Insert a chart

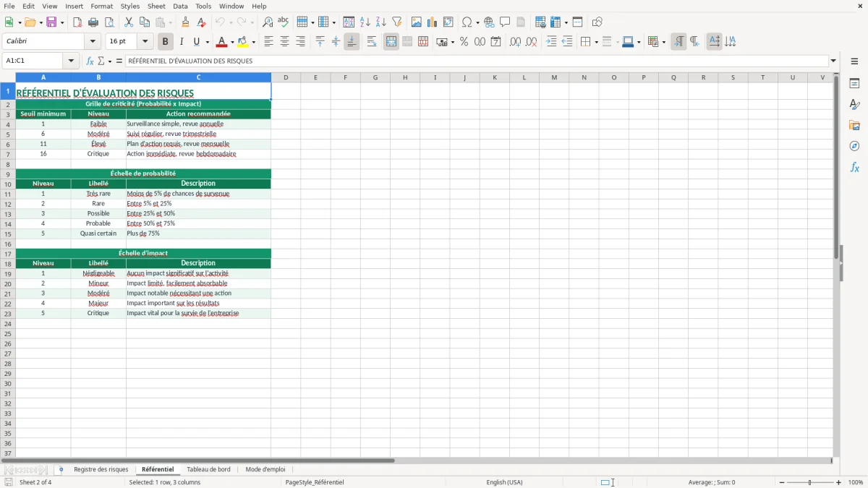coord(433,22)
